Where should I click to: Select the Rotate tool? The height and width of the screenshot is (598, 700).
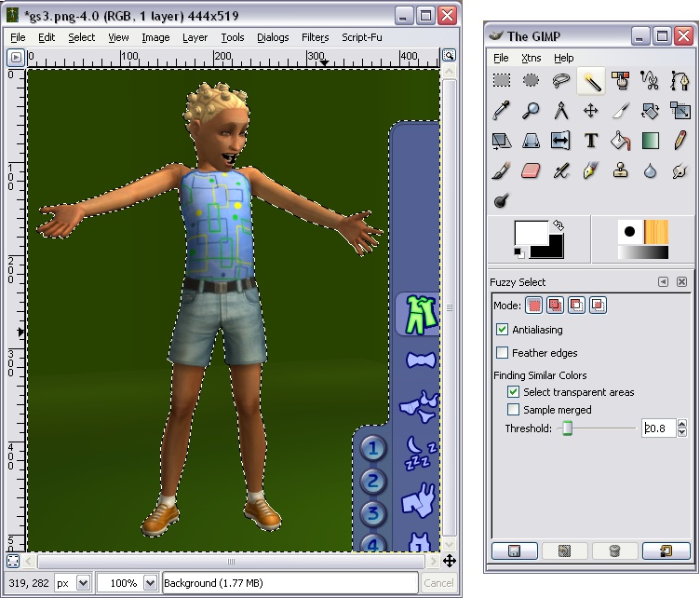coord(650,111)
